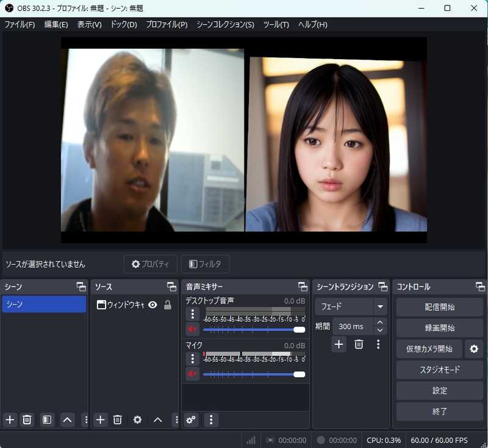Image resolution: width=488 pixels, height=448 pixels.
Task: Remove selected source with trash icon
Action: [x=117, y=420]
